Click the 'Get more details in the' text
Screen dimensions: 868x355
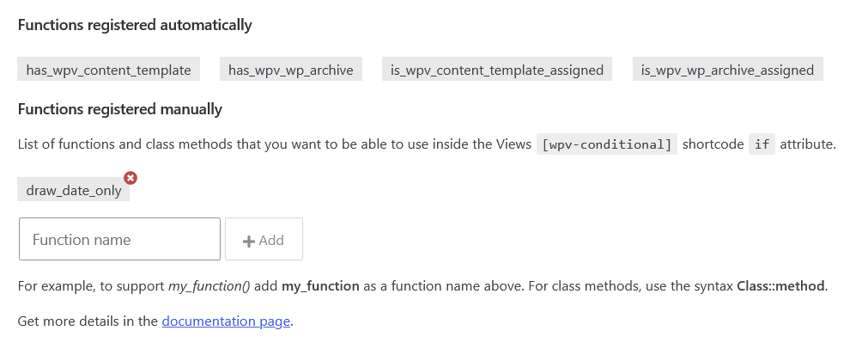[x=88, y=321]
